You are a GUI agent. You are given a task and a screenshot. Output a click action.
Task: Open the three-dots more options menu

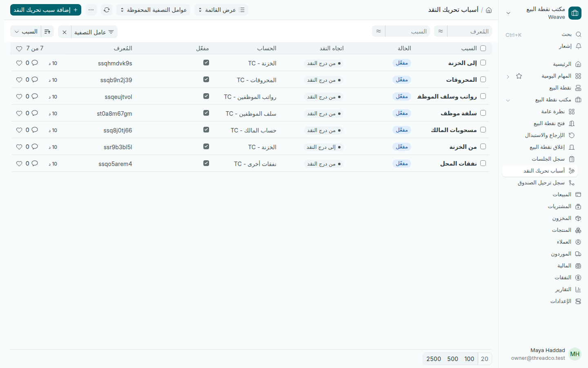[x=91, y=10]
